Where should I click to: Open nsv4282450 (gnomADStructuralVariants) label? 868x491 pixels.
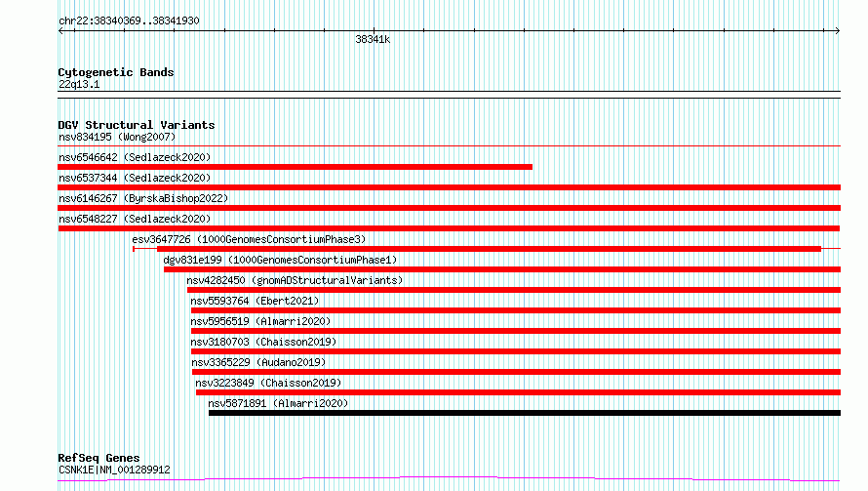click(x=295, y=280)
